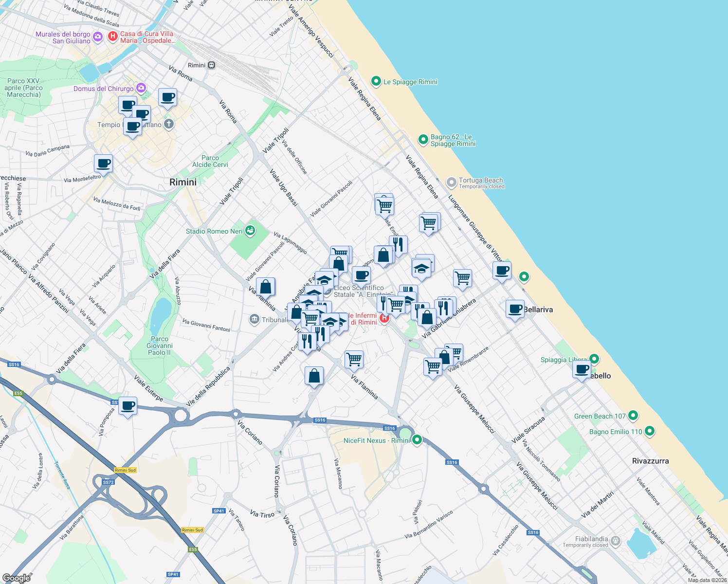Image resolution: width=728 pixels, height=584 pixels.
Task: Click the Murales del borgo San Giuliano marker
Action: point(97,36)
